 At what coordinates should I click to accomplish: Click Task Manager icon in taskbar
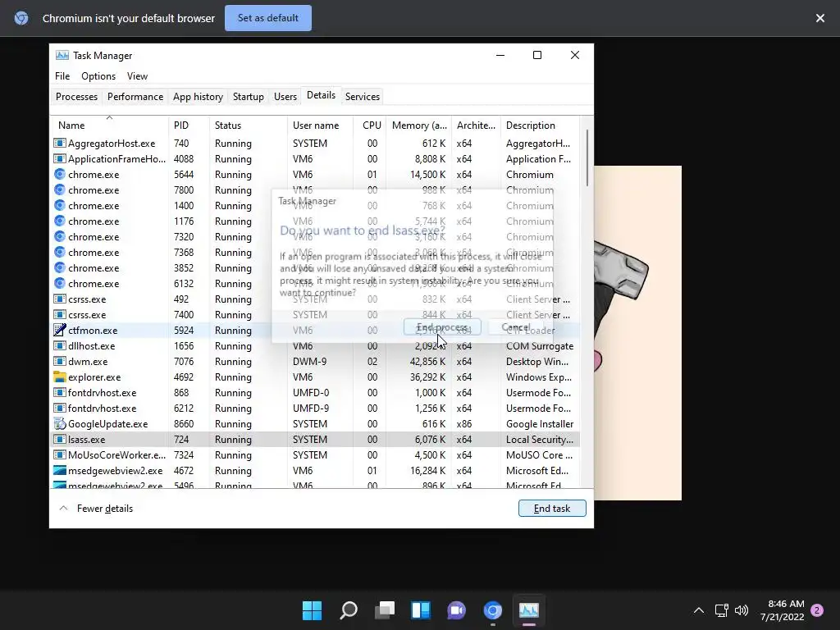529,610
